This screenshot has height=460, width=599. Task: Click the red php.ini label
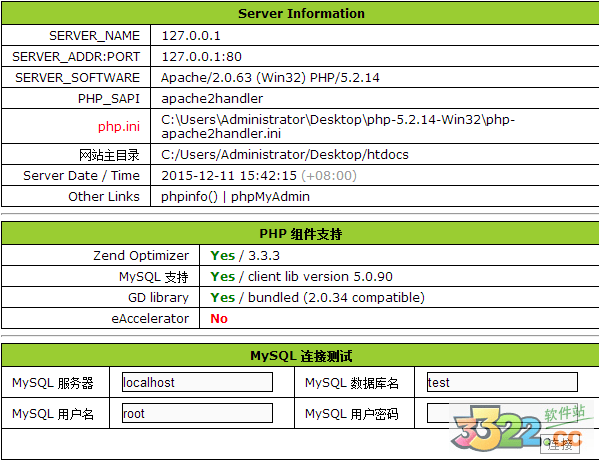119,126
